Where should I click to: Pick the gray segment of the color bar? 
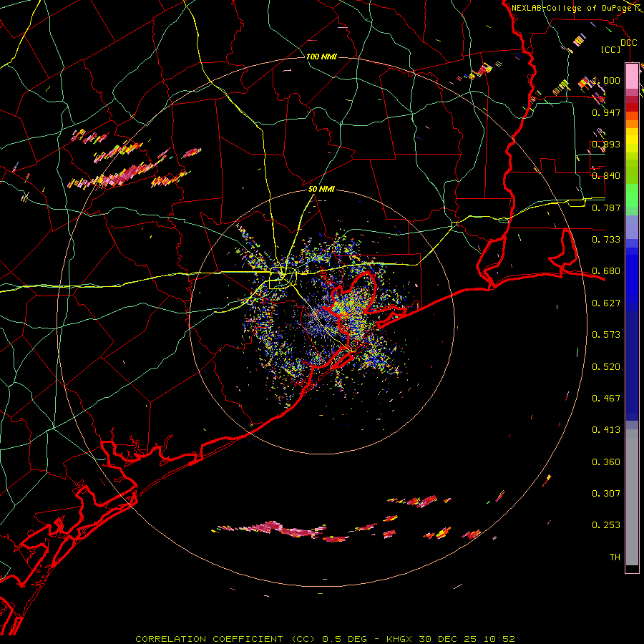pyautogui.click(x=632, y=497)
